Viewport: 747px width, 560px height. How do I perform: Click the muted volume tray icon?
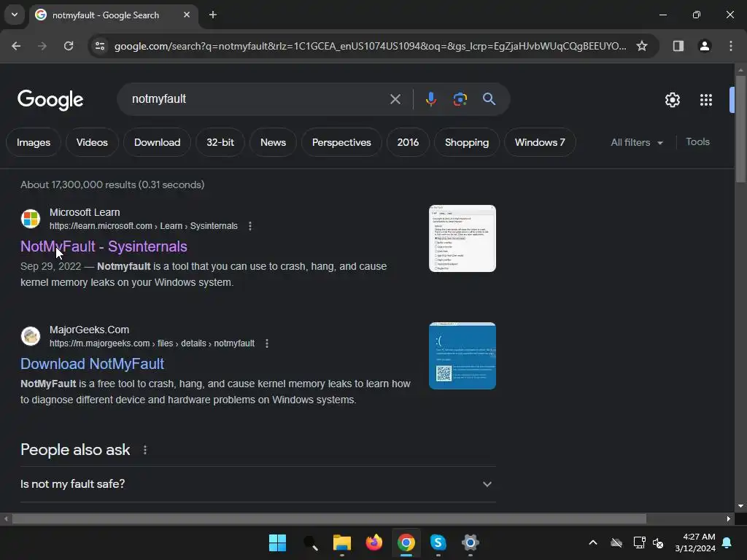[658, 542]
